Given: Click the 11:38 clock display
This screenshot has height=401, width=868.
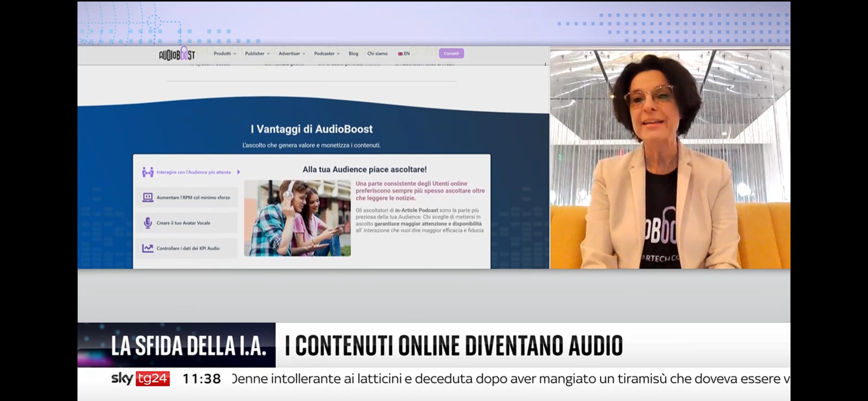Looking at the screenshot, I should coord(202,379).
